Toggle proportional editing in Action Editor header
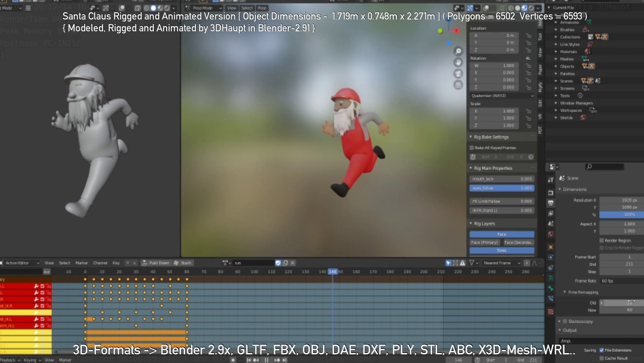 [527, 263]
